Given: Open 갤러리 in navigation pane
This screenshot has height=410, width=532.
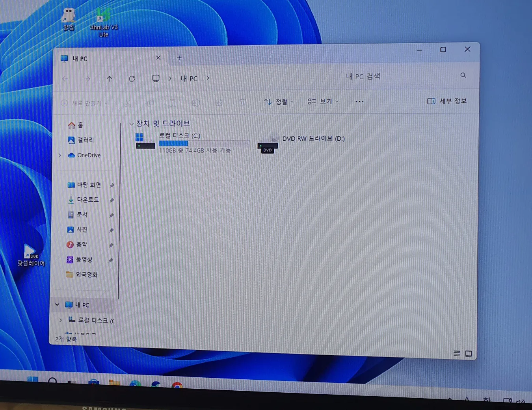Looking at the screenshot, I should (x=81, y=140).
